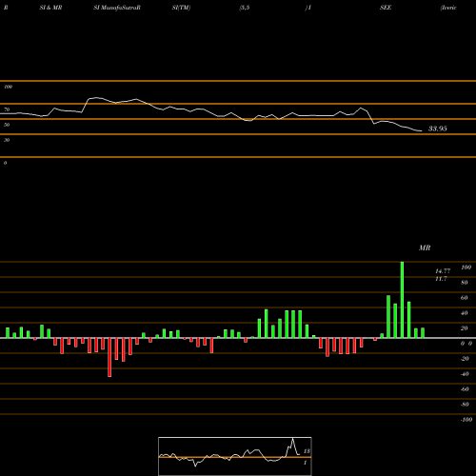476x476 pixels.
Task: Click the MR axis label -100
Action: [466, 420]
